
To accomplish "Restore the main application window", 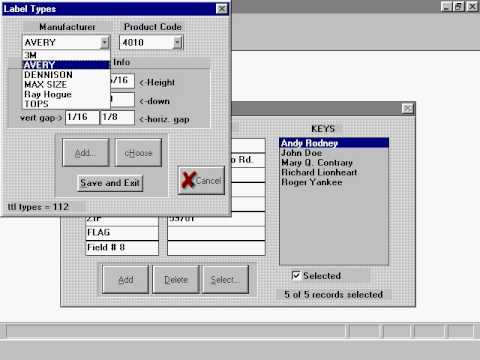I will pyautogui.click(x=459, y=6).
